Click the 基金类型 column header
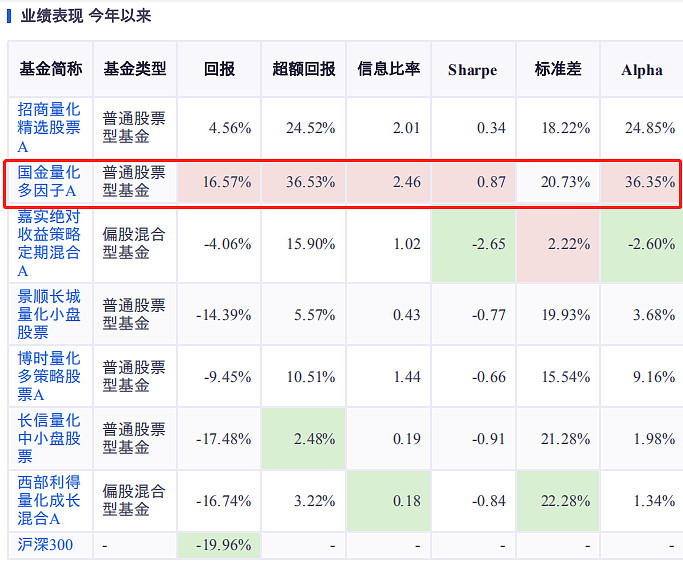 (135, 69)
